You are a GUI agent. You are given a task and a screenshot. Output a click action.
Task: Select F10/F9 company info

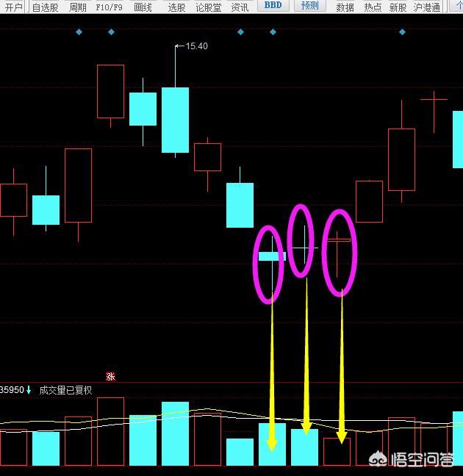click(109, 7)
